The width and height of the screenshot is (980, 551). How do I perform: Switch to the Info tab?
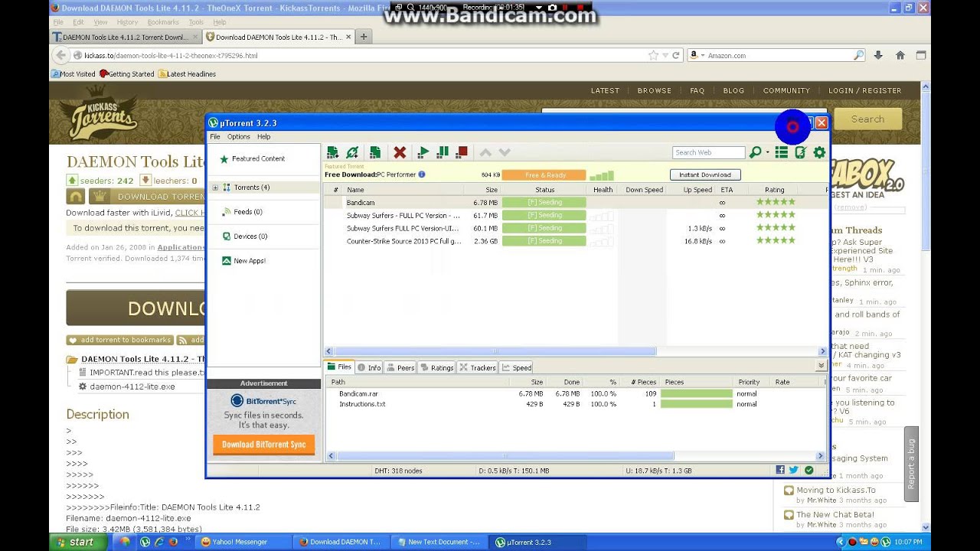pyautogui.click(x=369, y=367)
